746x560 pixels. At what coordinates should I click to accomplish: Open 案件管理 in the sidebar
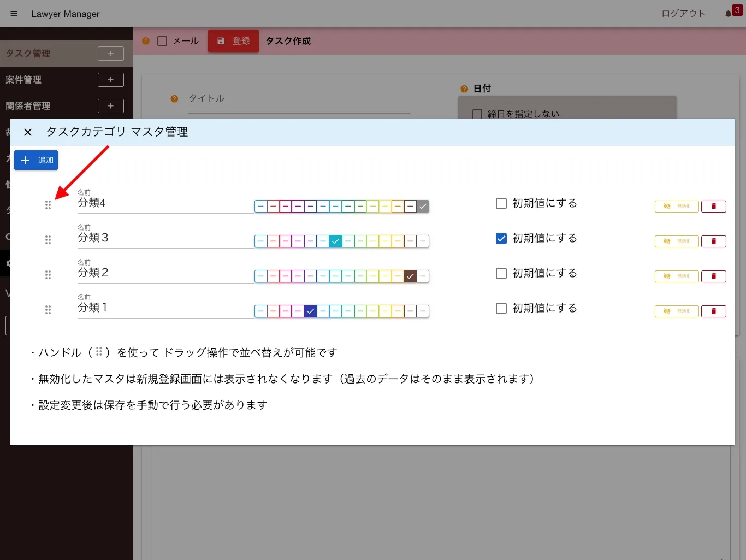click(x=23, y=80)
